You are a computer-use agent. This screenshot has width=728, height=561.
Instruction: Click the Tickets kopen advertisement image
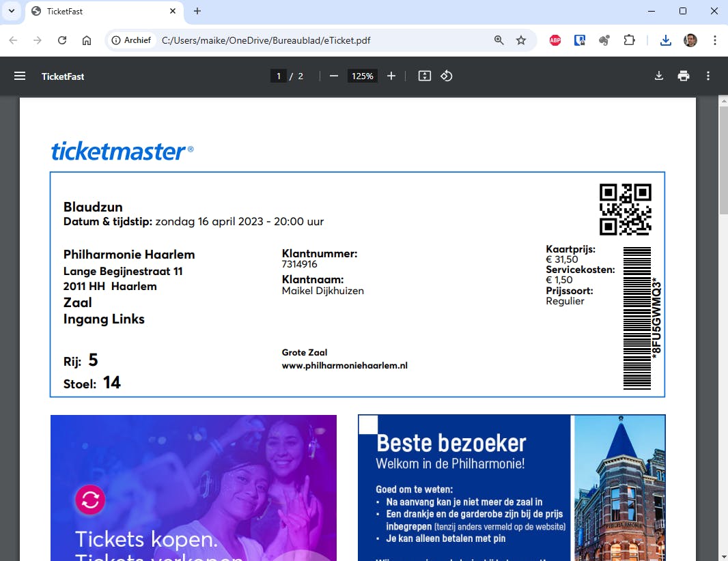tap(193, 488)
